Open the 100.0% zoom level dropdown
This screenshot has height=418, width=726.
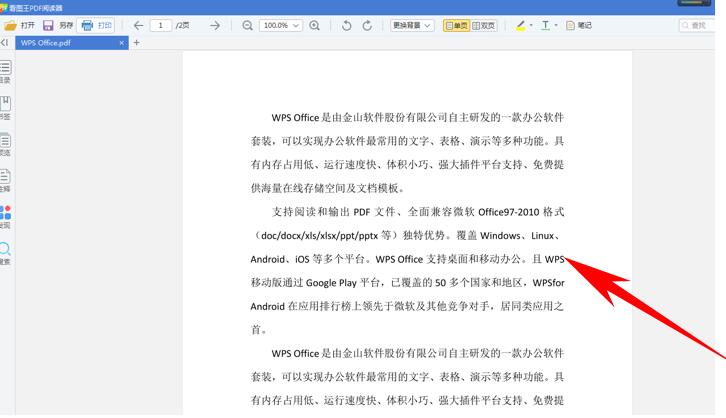281,25
